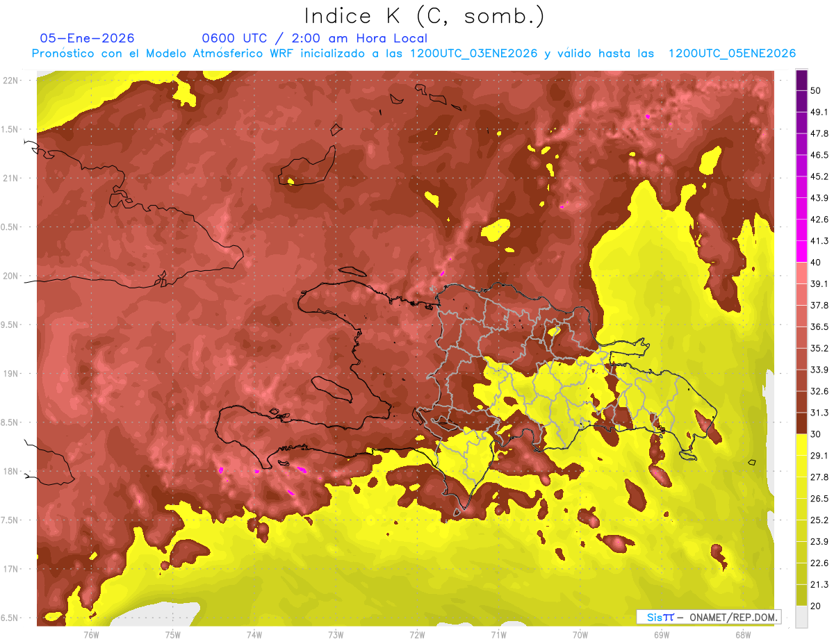Click the latitude label "20N"
The width and height of the screenshot is (834, 644).
(12, 276)
